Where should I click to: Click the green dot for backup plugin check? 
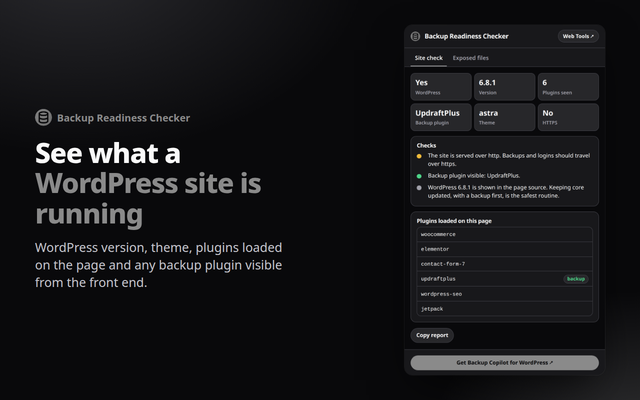pyautogui.click(x=419, y=176)
